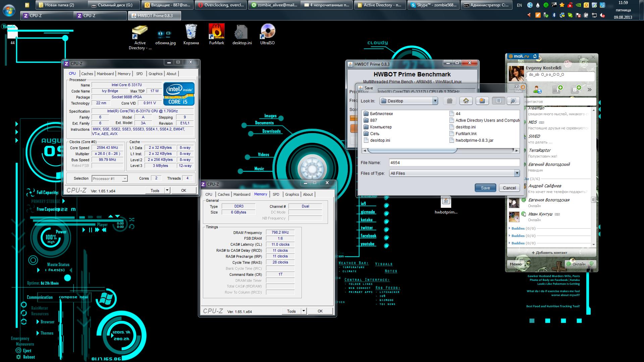The height and width of the screenshot is (362, 644).
Task: Select Компьютер folder in file list
Action: pyautogui.click(x=378, y=127)
